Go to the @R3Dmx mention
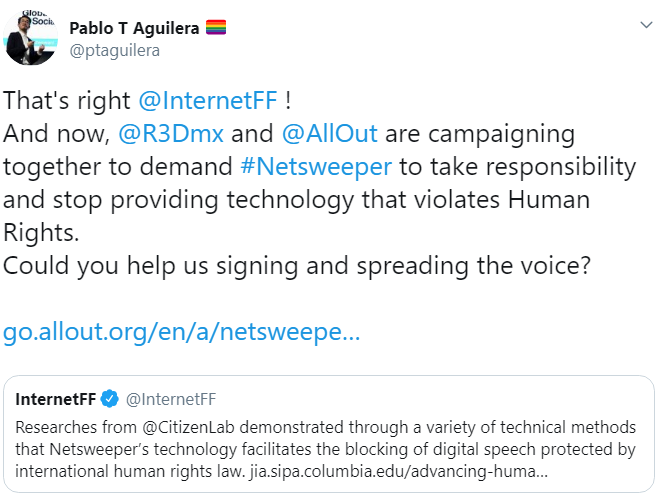The width and height of the screenshot is (658, 502). [159, 133]
